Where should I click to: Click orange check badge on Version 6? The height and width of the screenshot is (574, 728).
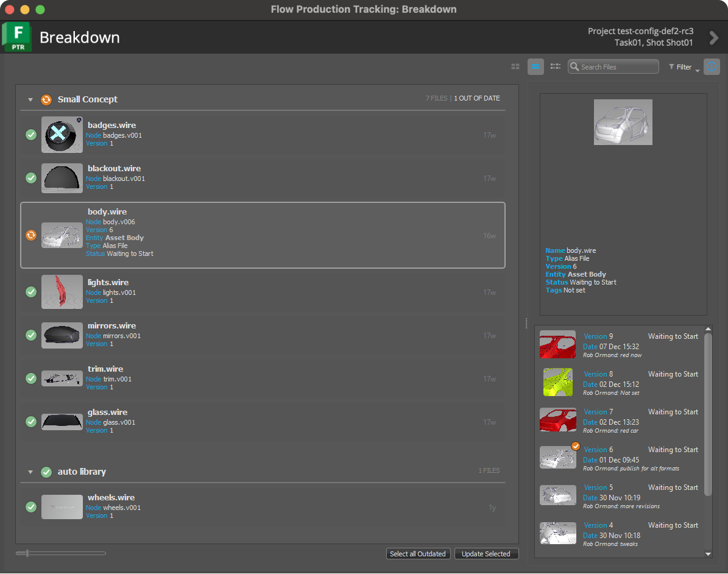(575, 446)
